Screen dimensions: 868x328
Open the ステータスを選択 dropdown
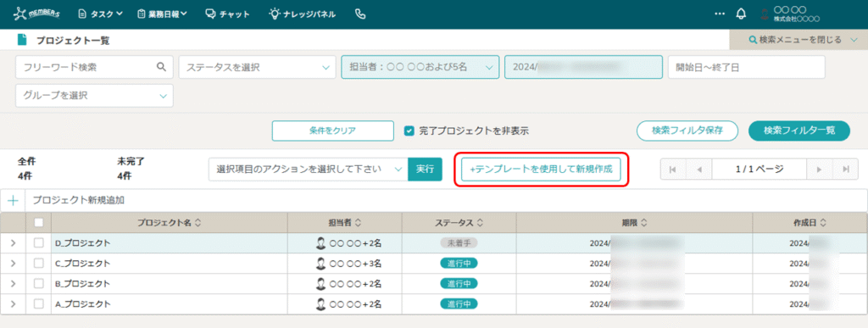click(x=258, y=68)
